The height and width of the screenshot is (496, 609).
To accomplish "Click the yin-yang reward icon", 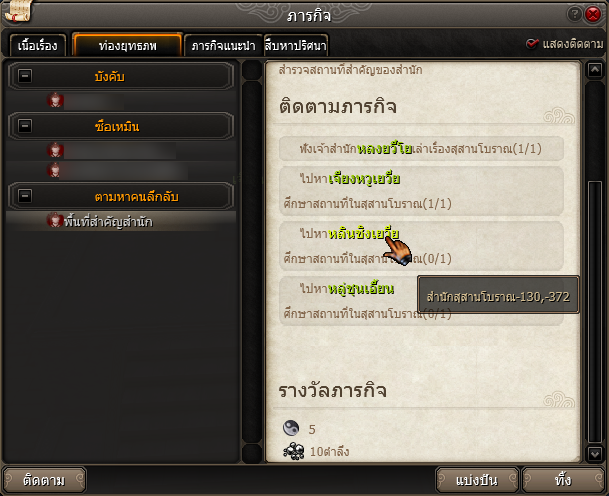I will [x=291, y=428].
